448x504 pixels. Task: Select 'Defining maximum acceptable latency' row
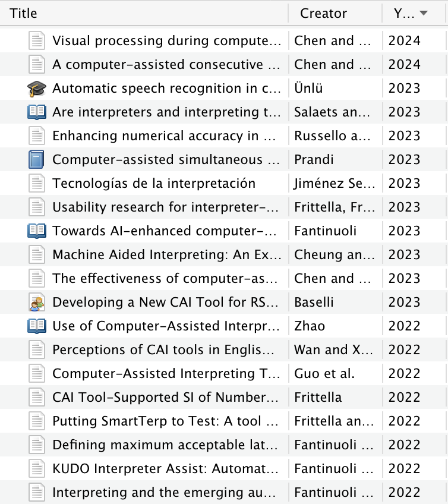[224, 445]
